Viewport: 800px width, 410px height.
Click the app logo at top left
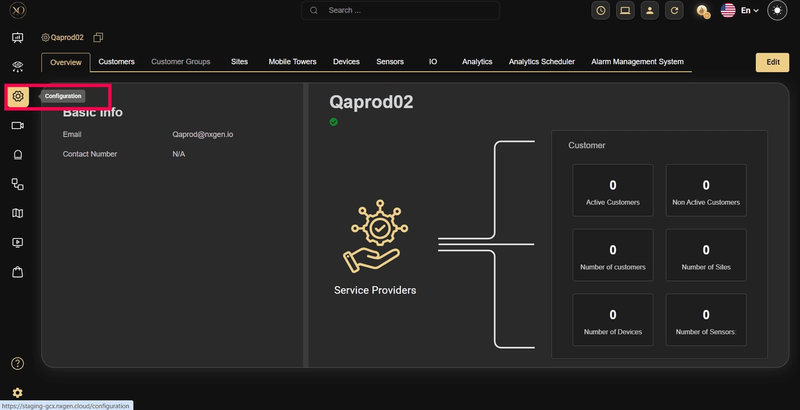point(18,10)
